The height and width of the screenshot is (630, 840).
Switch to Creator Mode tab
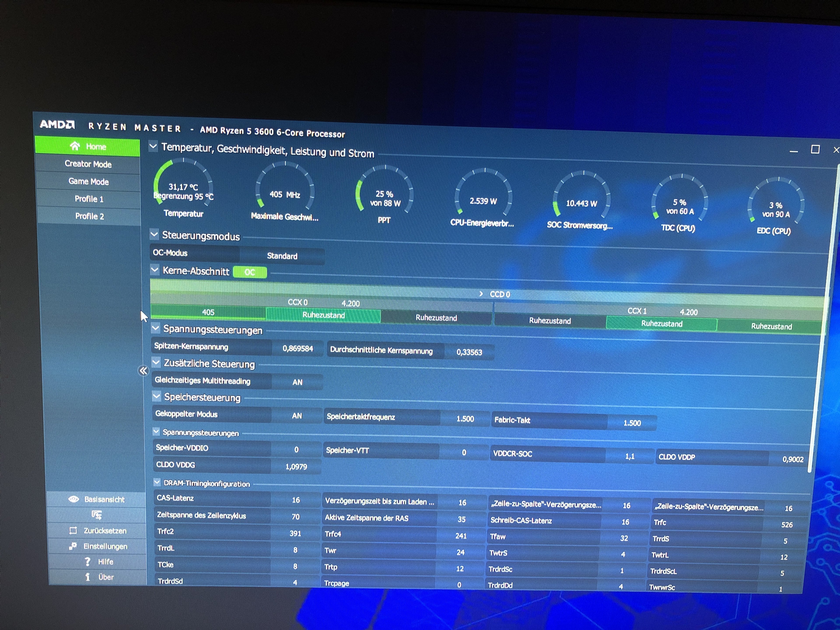pyautogui.click(x=88, y=164)
